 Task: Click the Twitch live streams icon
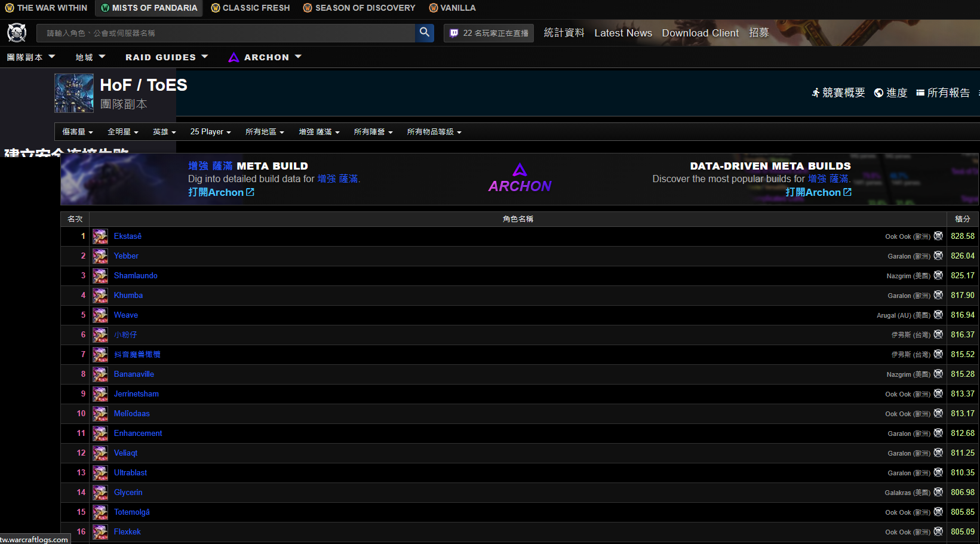(454, 33)
